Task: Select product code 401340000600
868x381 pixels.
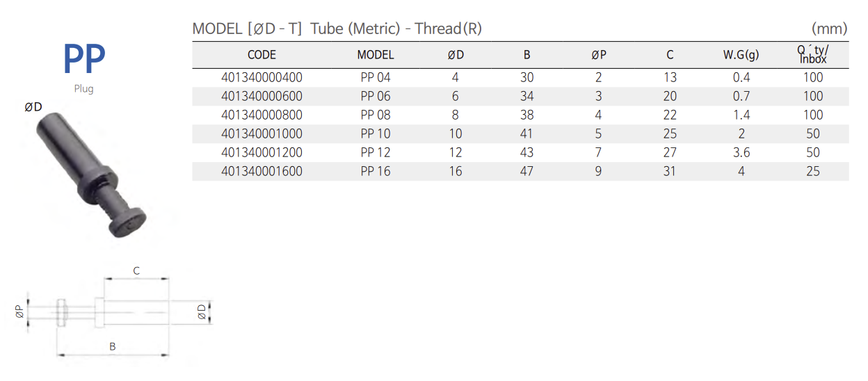Action: [262, 97]
